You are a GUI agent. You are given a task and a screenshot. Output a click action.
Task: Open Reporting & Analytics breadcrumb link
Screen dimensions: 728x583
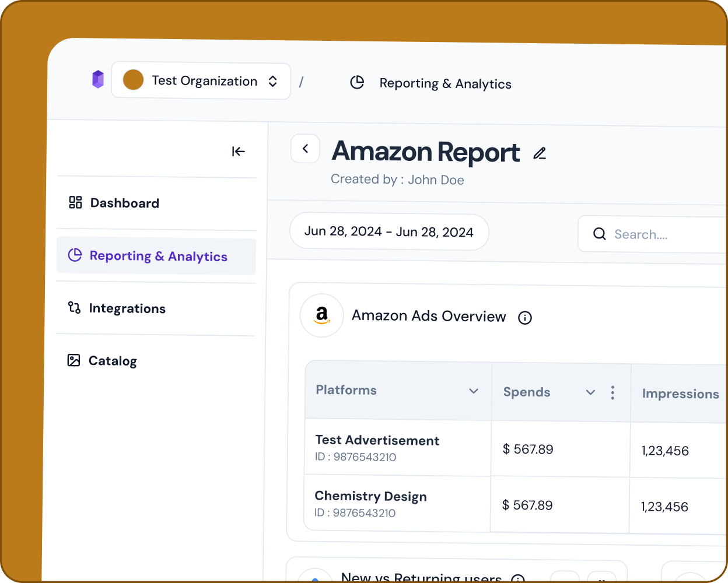445,84
